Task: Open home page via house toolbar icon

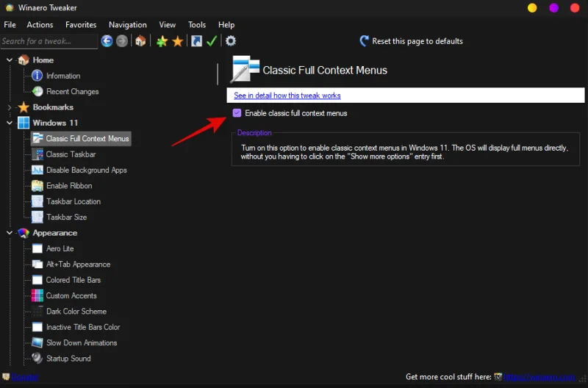Action: [x=140, y=41]
